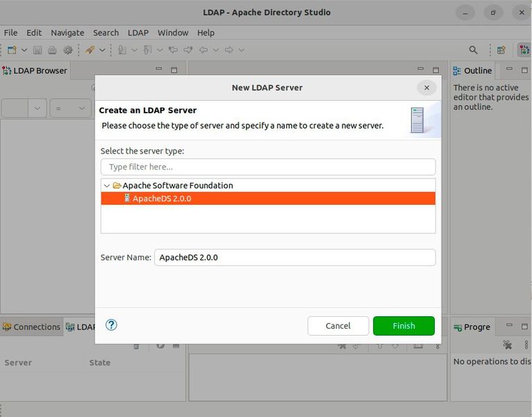Switch to the LDAP Servers tab
Image resolution: width=532 pixels, height=417 pixels.
coord(81,327)
